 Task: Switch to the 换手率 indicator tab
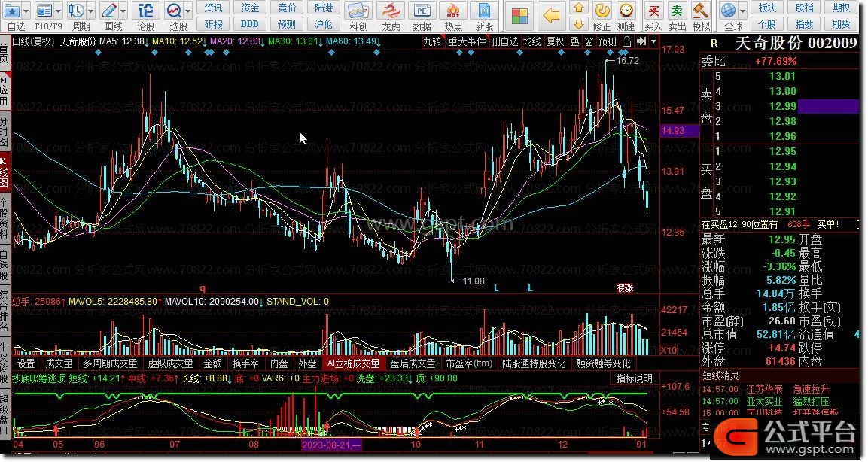(245, 363)
